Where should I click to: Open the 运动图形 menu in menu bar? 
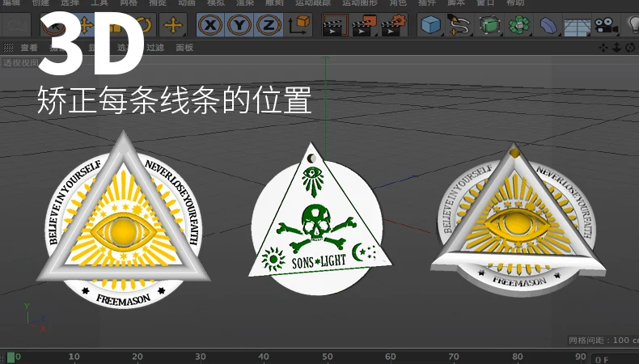(x=359, y=3)
